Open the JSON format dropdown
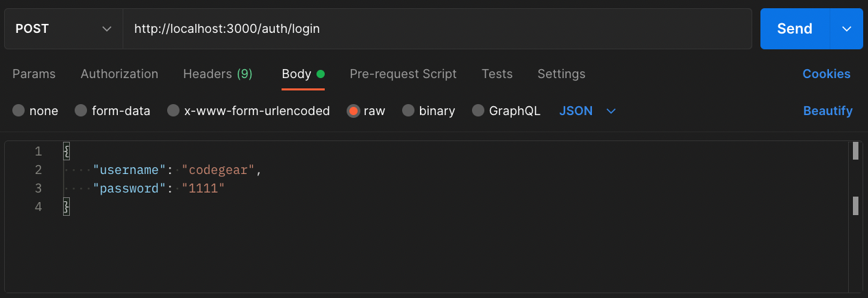Screen dimensions: 868x298 tap(588, 111)
